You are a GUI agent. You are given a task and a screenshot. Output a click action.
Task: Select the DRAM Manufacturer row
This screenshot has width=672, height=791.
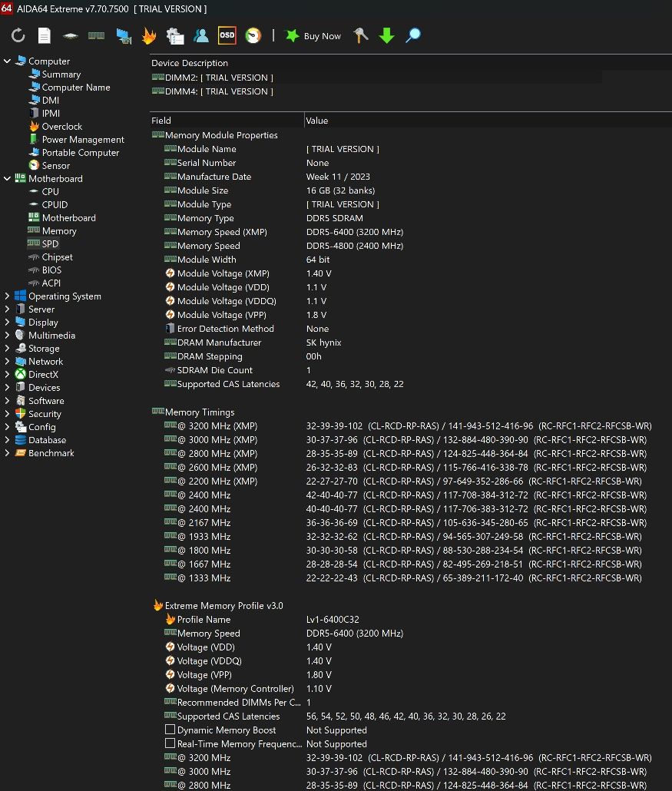tap(252, 343)
